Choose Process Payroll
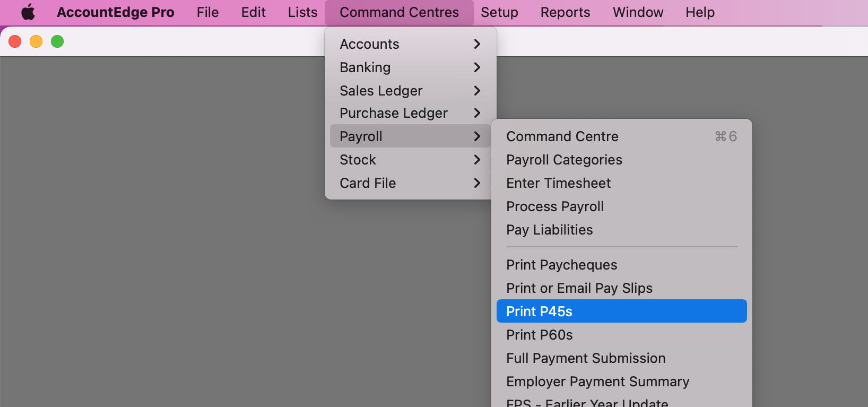This screenshot has width=868, height=407. click(621, 206)
